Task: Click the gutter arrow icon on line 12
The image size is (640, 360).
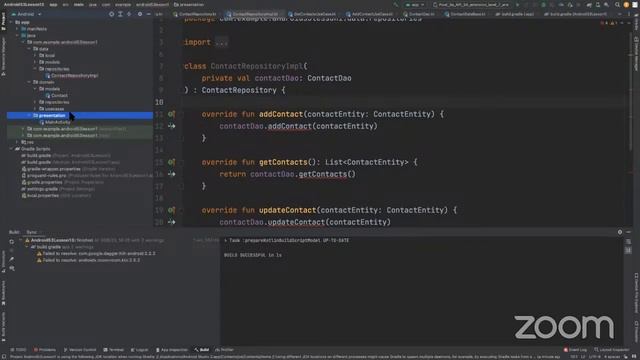Action: 171,126
